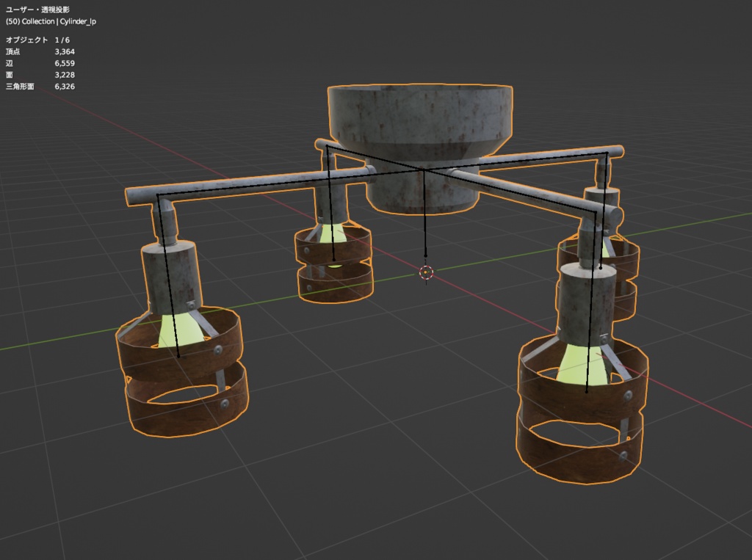This screenshot has height=560, width=752.
Task: Click the 3D cursor in the viewport
Action: coord(427,273)
